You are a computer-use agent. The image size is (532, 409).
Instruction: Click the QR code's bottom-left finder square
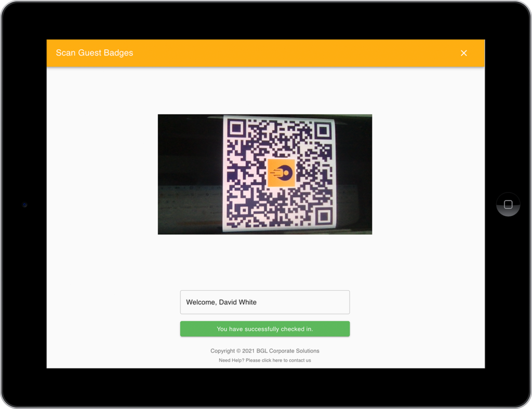(237, 214)
